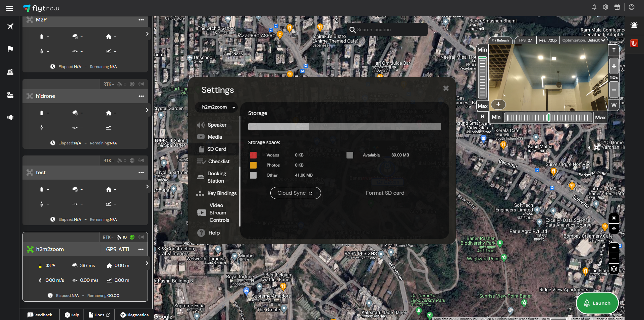Screen dimensions: 644x320
Task: Click the megaphone announcements sidebar icon
Action: tap(10, 117)
